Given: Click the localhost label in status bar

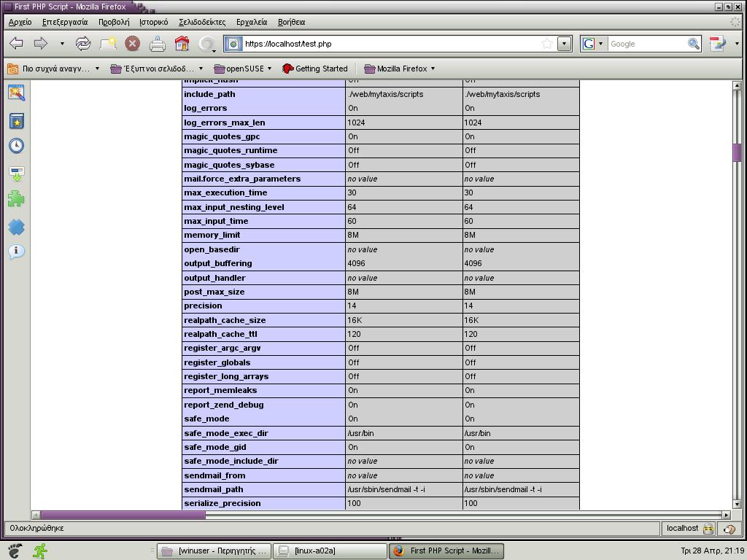Looking at the screenshot, I should coord(682,528).
